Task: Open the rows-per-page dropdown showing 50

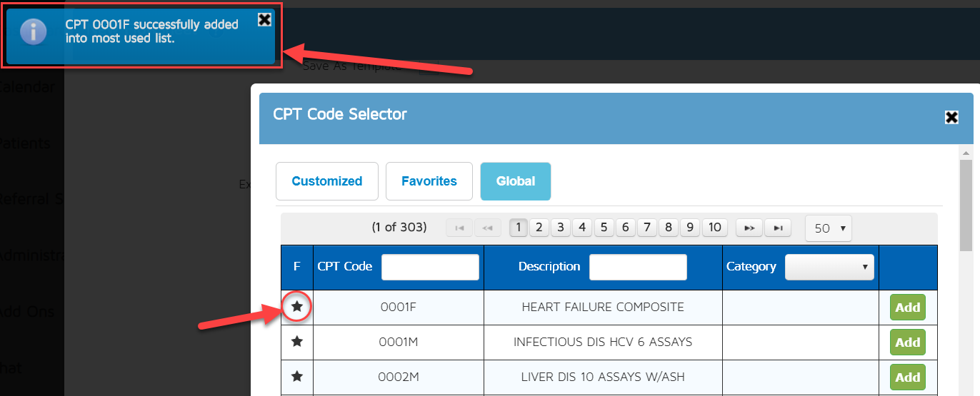Action: tap(829, 228)
